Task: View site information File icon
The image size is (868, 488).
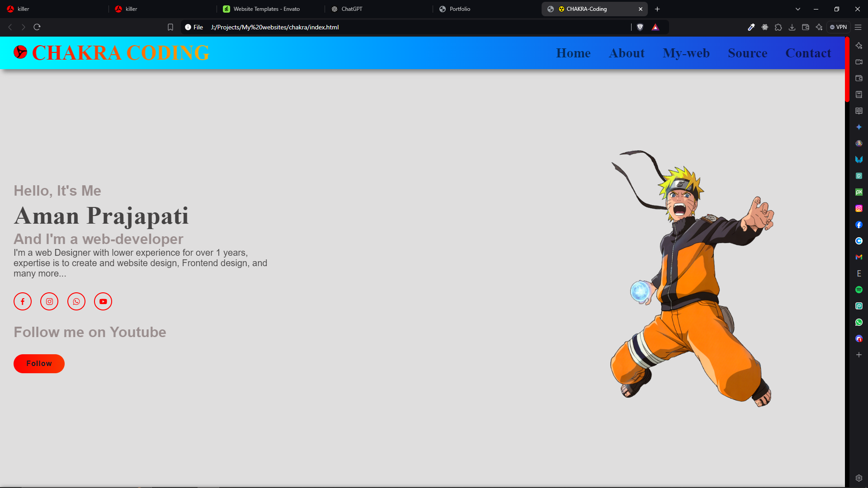Action: click(x=194, y=27)
